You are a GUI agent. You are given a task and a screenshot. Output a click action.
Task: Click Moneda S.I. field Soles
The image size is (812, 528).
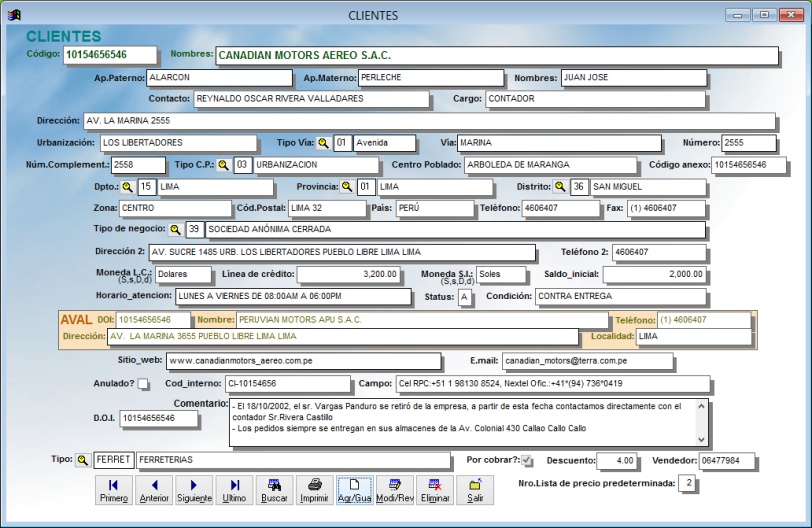pos(501,274)
